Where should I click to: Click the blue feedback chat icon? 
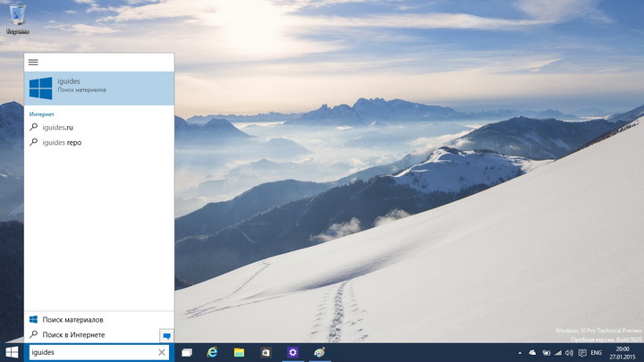(165, 335)
